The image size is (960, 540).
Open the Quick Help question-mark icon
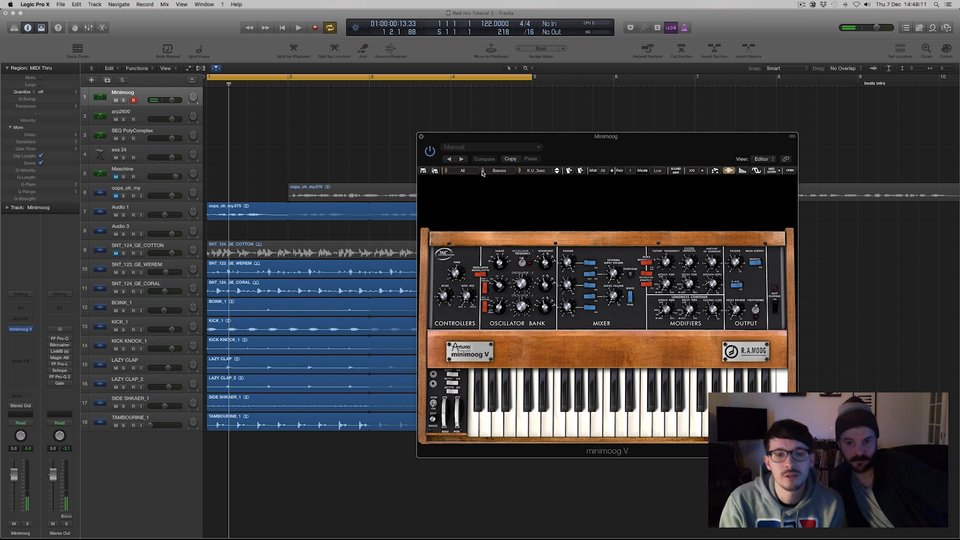(x=58, y=28)
